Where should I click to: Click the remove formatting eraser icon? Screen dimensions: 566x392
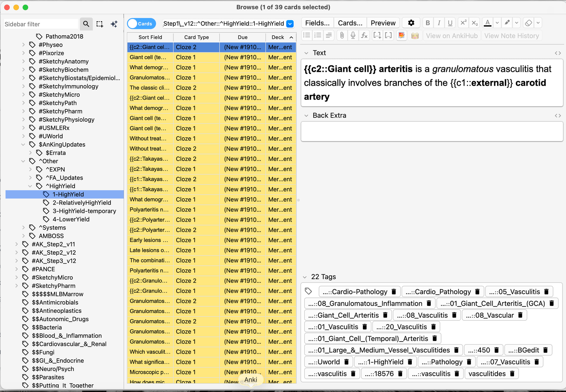click(529, 23)
